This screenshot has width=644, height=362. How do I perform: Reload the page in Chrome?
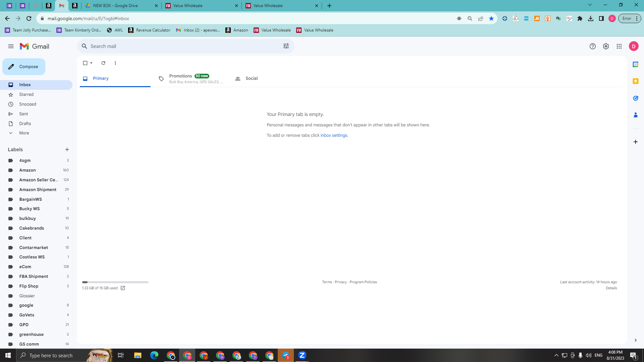[x=29, y=18]
